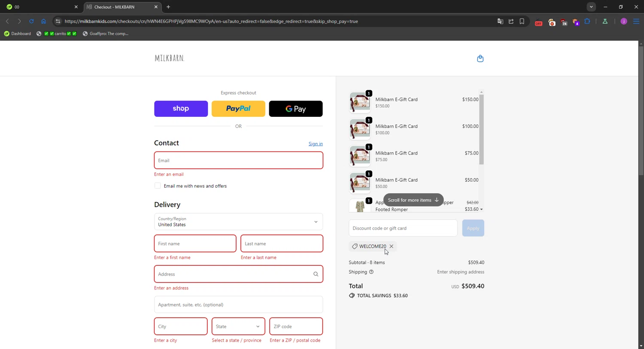Click Apartment, suite, etc. field
This screenshot has height=349, width=644.
tap(238, 304)
